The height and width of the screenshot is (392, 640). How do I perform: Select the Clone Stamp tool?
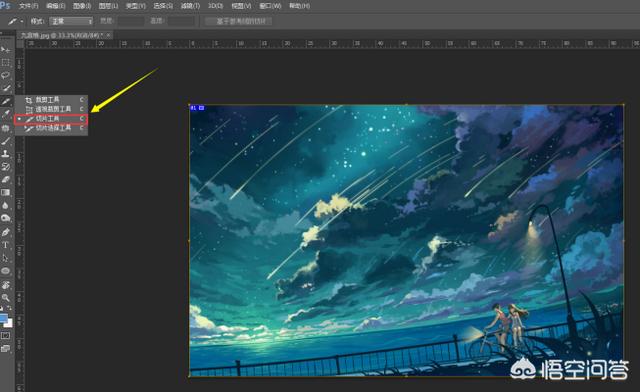[6, 154]
